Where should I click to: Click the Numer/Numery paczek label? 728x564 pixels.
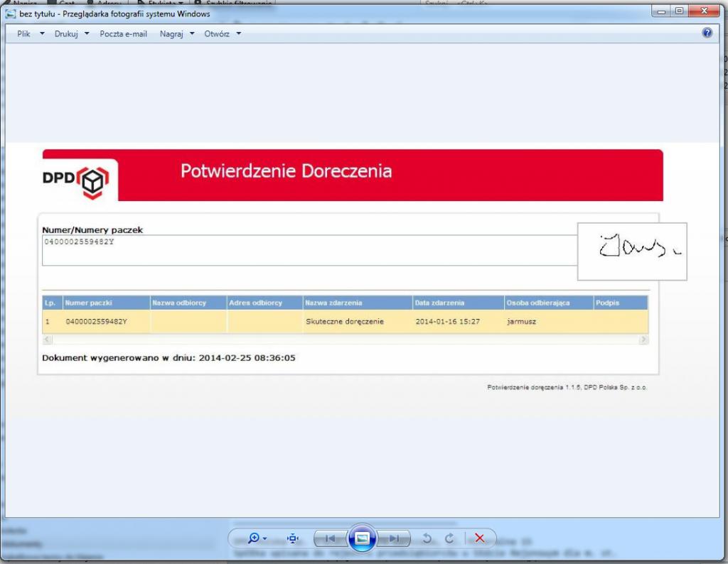(x=92, y=230)
